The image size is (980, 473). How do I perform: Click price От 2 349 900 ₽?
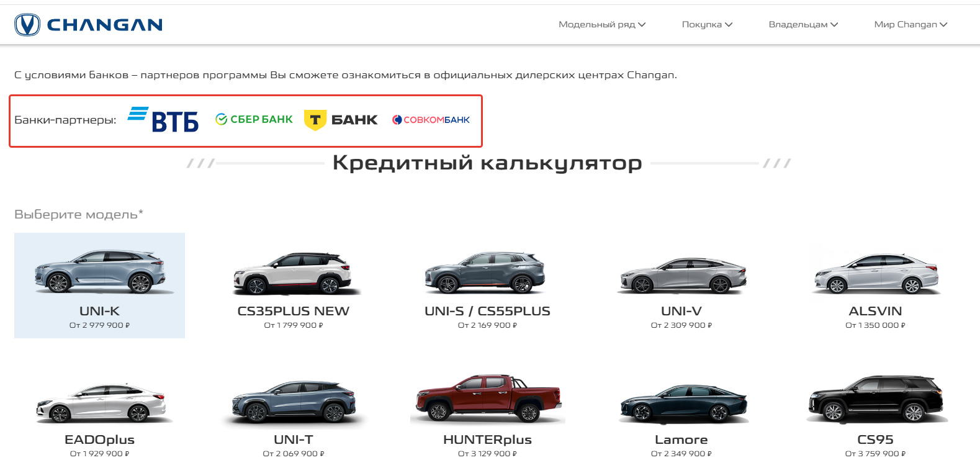click(x=681, y=454)
